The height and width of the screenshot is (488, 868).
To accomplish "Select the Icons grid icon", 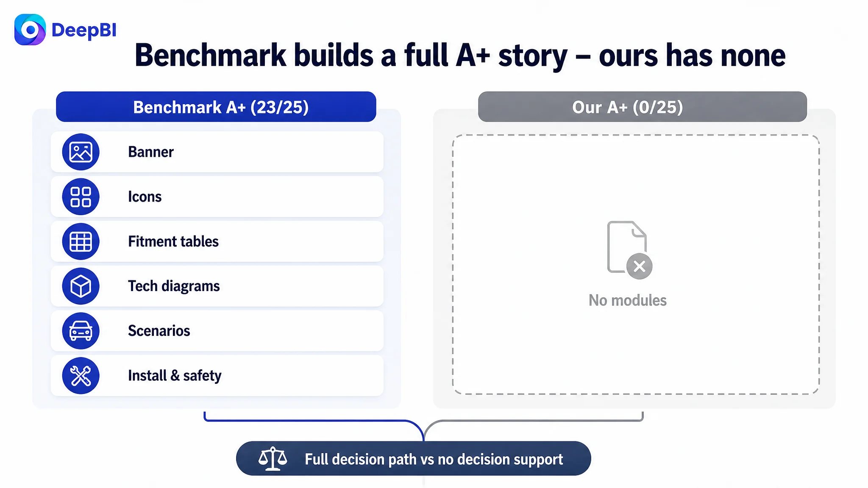I will click(81, 197).
